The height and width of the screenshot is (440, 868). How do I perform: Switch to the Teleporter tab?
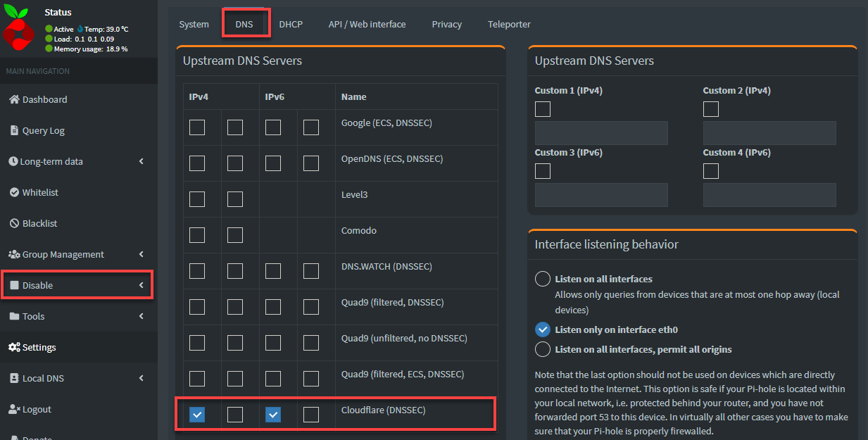coord(509,24)
